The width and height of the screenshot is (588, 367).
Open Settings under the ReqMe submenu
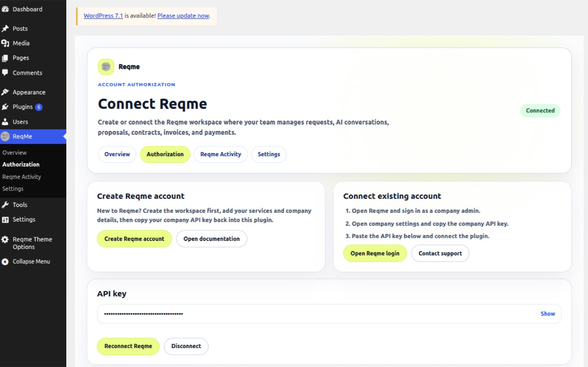[13, 189]
